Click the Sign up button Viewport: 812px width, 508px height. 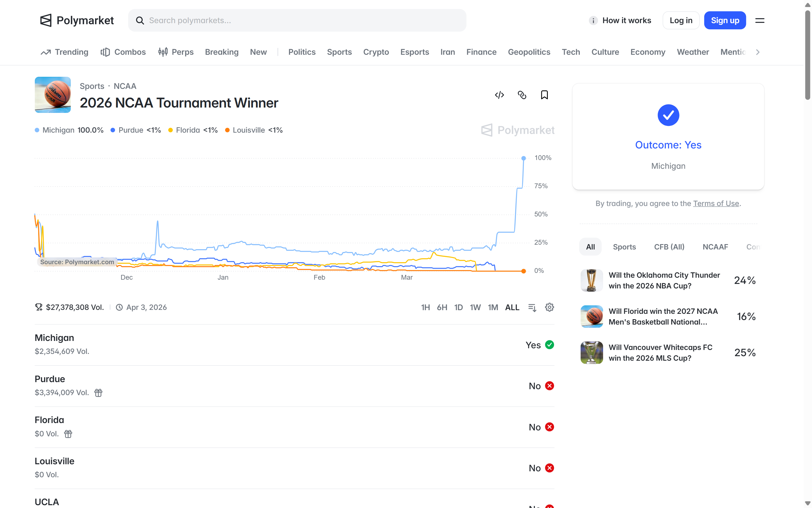pyautogui.click(x=725, y=21)
